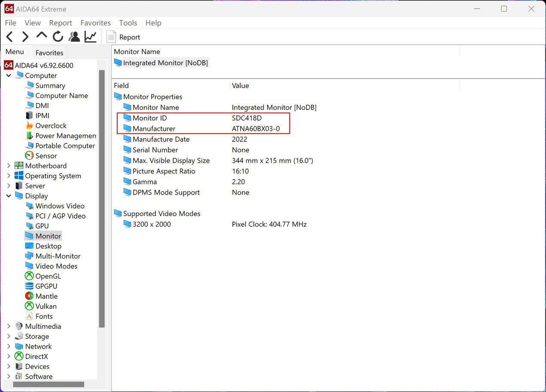This screenshot has height=392, width=546.
Task: Select Video Modes tree item
Action: [56, 266]
